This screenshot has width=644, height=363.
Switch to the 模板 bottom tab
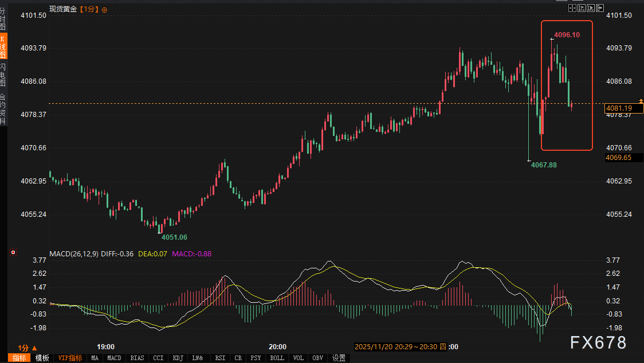tap(42, 358)
